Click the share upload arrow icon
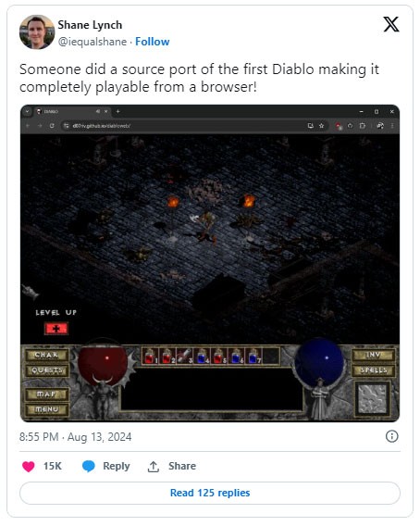Image resolution: width=420 pixels, height=526 pixels. point(154,467)
